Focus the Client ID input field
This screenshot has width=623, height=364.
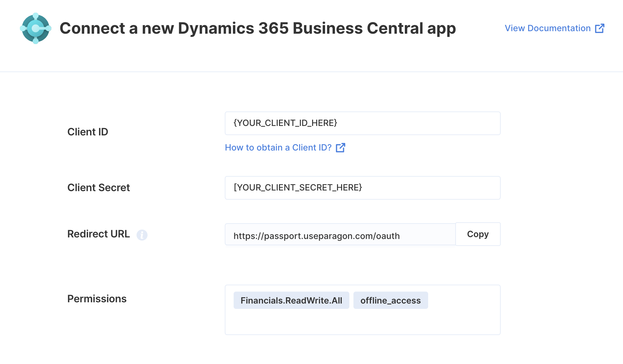(x=363, y=123)
